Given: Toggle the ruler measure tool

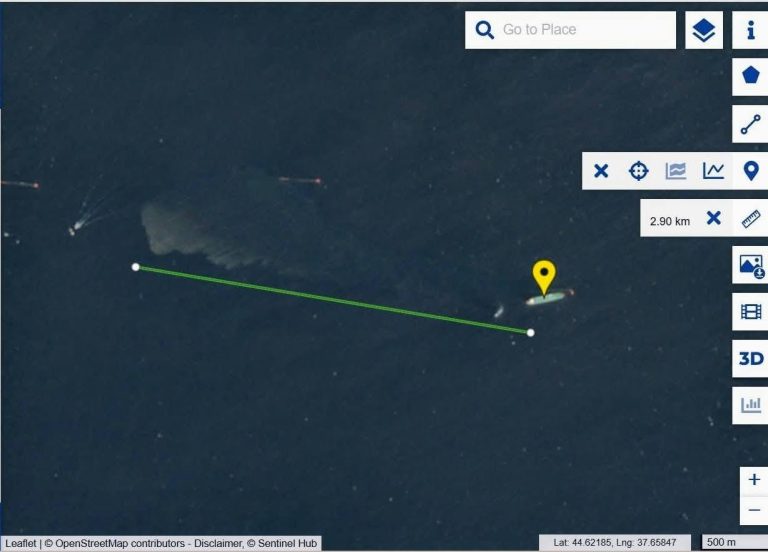Looking at the screenshot, I should point(751,218).
